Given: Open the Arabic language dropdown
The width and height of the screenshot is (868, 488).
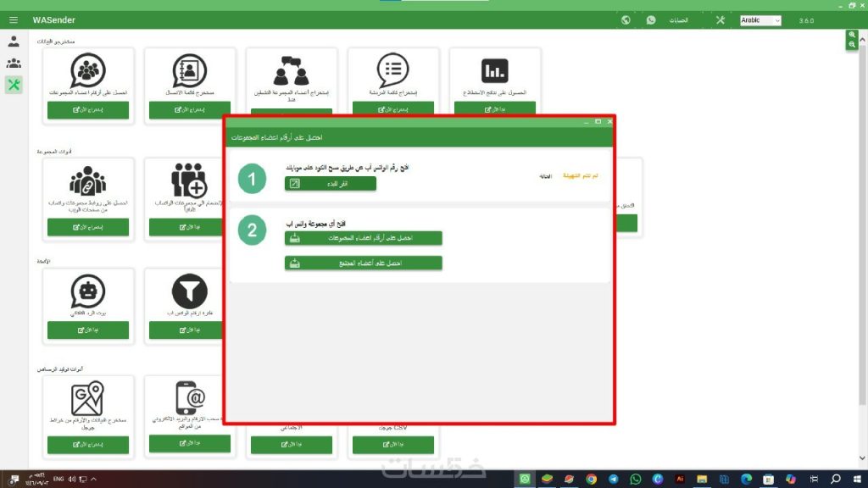Looking at the screenshot, I should click(x=760, y=20).
